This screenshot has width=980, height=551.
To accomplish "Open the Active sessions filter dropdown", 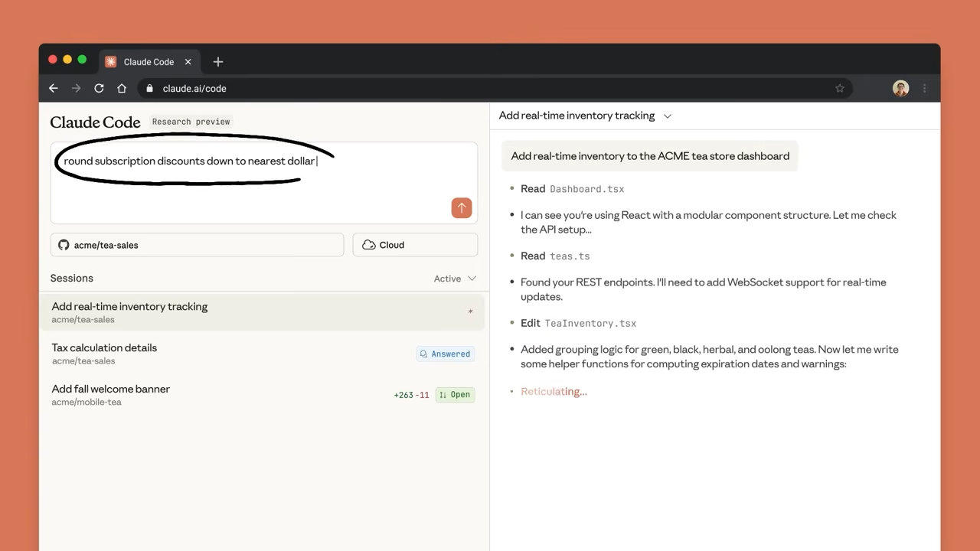I will coord(455,279).
